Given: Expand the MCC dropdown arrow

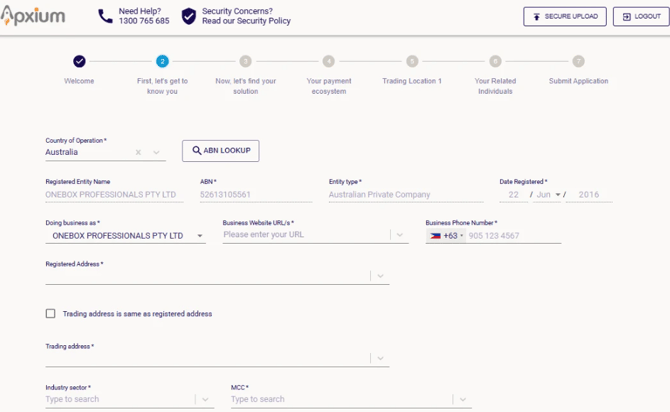Looking at the screenshot, I should coord(463,400).
